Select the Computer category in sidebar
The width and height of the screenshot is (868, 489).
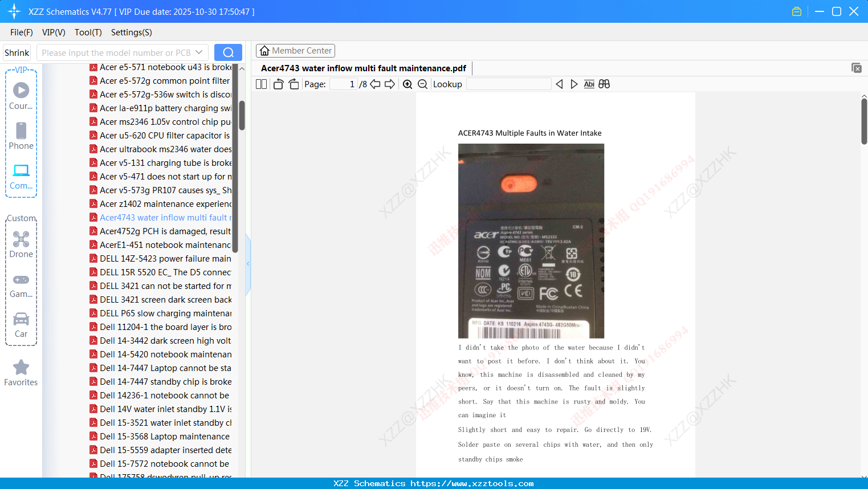21,177
